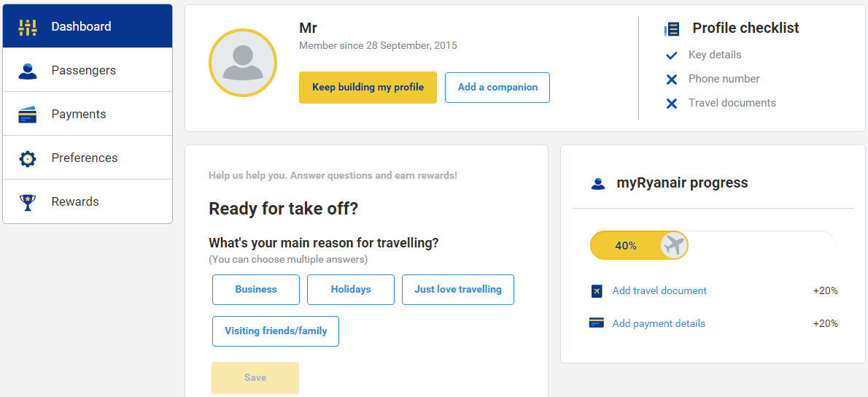
Task: Click the airplane on 40% progress bar
Action: click(x=674, y=245)
